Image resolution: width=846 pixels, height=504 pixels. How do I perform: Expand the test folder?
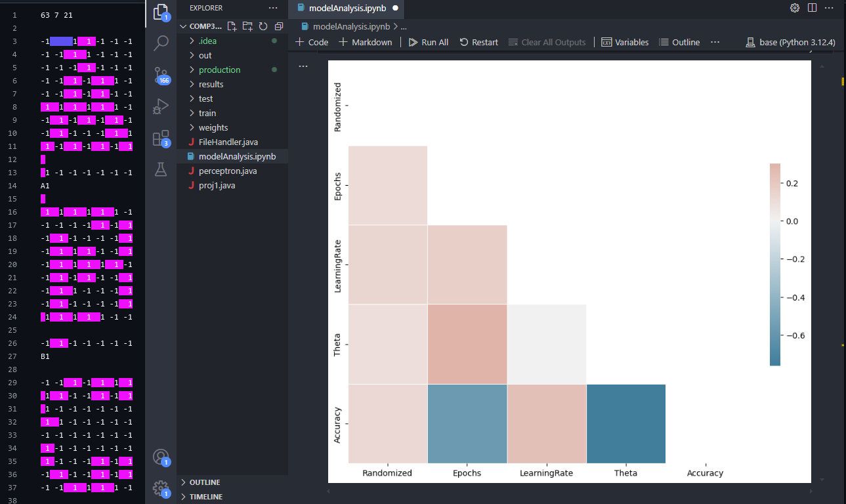tap(232, 98)
